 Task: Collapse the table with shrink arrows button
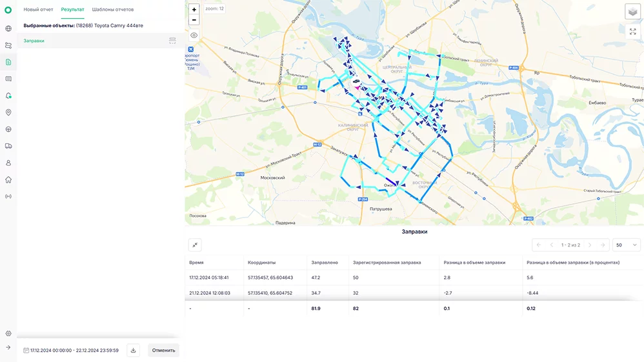[195, 245]
